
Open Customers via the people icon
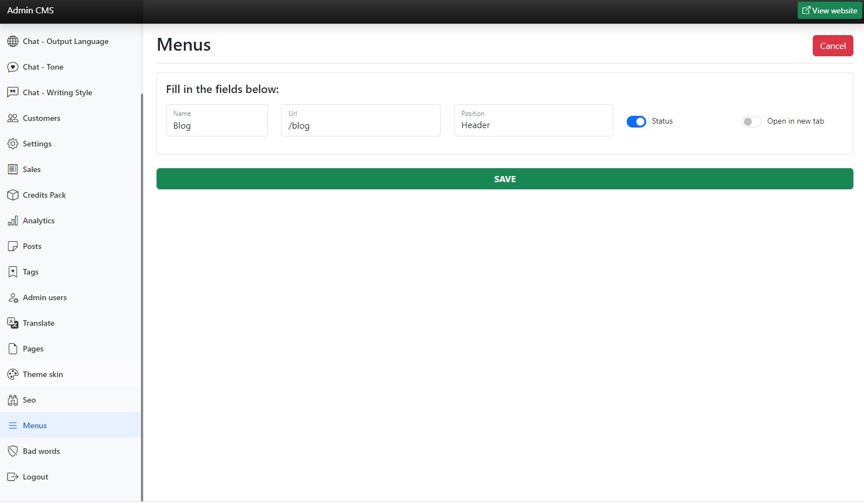[13, 118]
